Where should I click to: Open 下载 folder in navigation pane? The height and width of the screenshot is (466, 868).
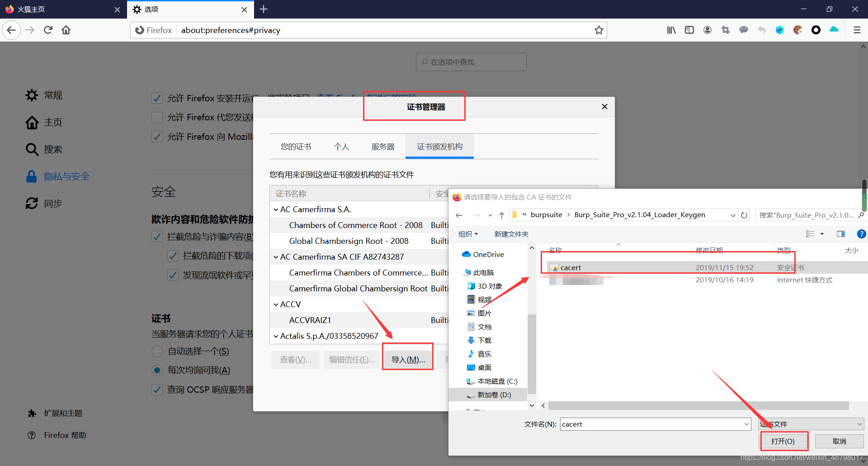tap(479, 340)
